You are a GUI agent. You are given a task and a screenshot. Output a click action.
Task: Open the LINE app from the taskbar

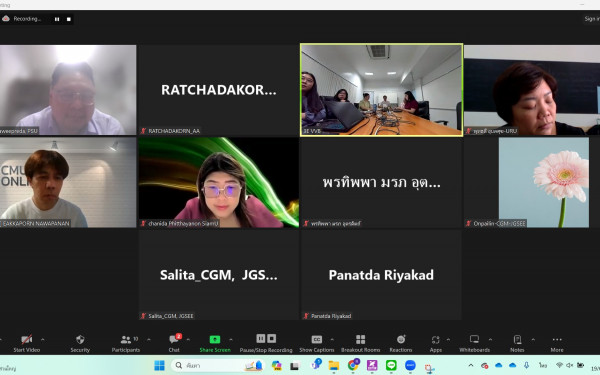[x=391, y=365]
